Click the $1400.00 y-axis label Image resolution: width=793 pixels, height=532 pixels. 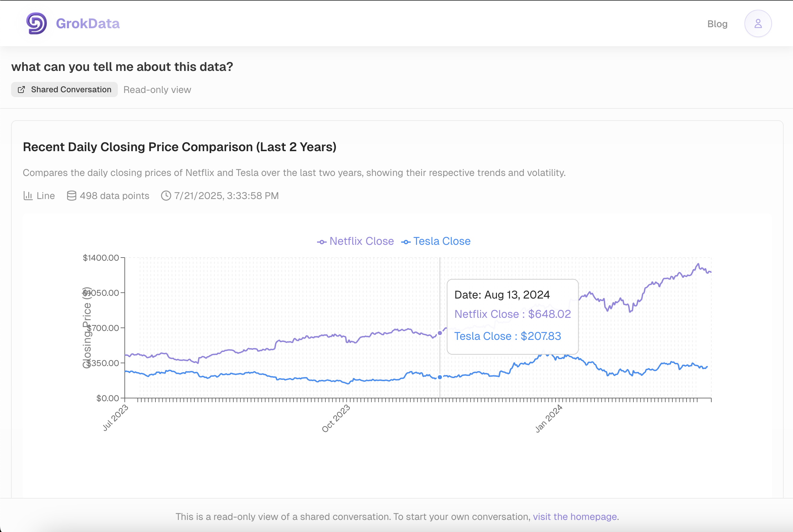(101, 258)
